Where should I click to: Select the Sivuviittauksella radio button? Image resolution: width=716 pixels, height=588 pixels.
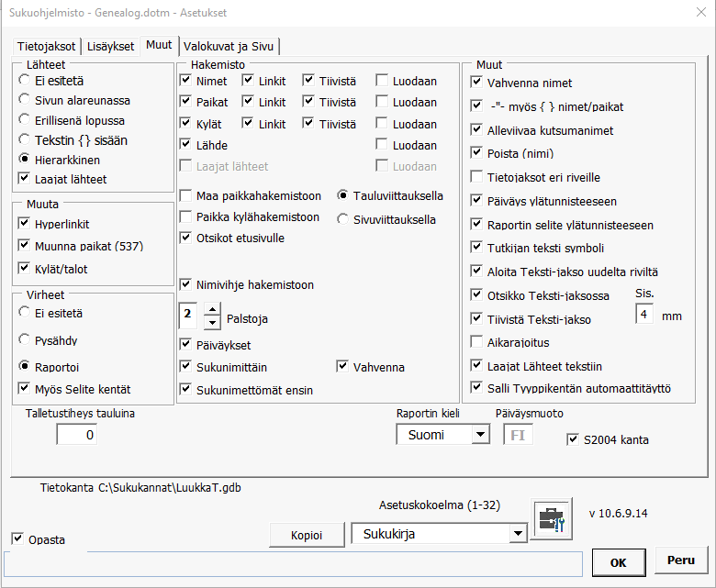[x=343, y=218]
